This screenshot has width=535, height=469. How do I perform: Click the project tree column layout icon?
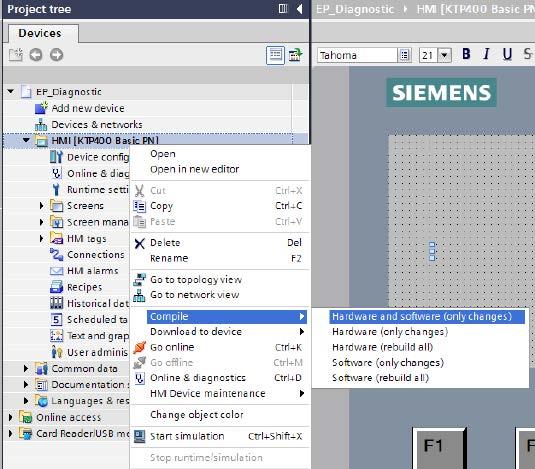coord(283,9)
